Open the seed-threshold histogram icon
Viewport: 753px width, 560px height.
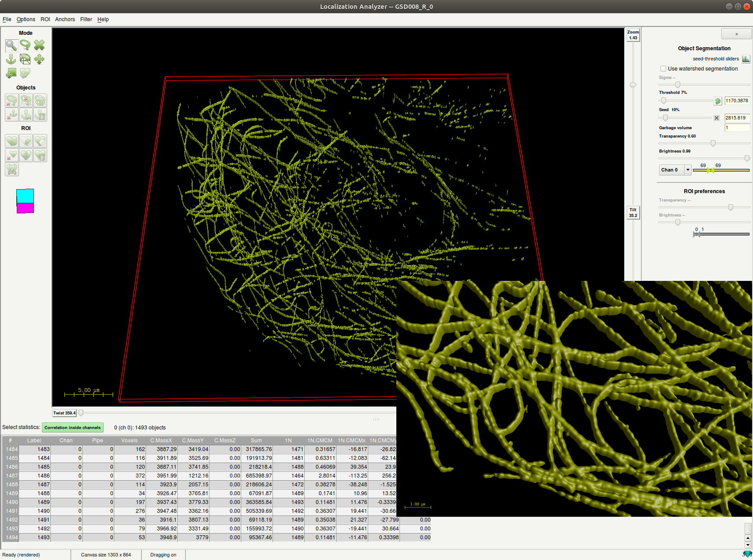[746, 59]
